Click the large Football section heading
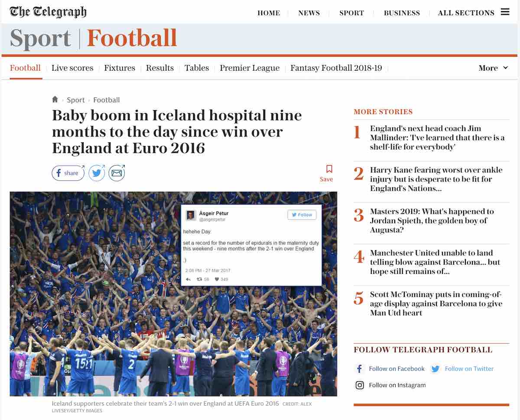The width and height of the screenshot is (520, 420). click(x=132, y=38)
